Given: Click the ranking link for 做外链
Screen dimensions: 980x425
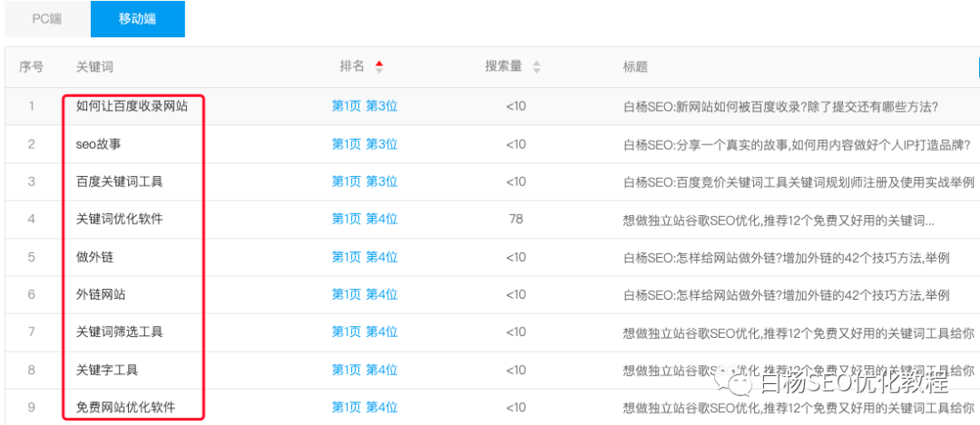Looking at the screenshot, I should coord(364,258).
